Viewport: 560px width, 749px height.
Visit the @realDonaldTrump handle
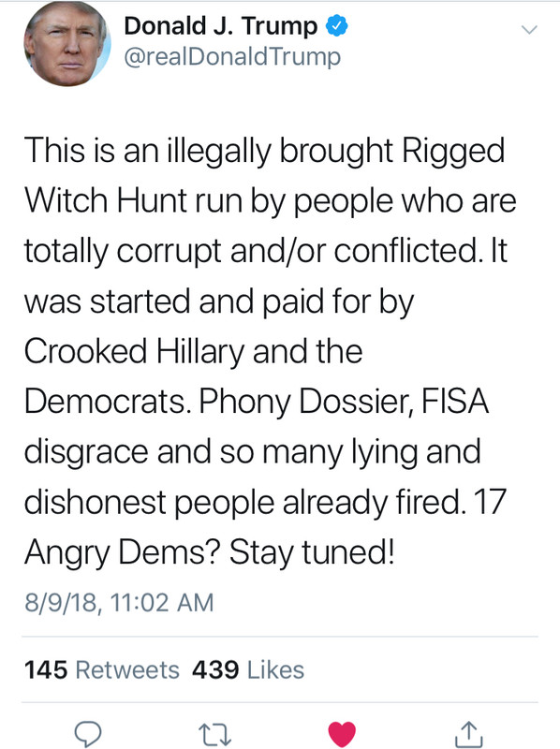point(232,57)
